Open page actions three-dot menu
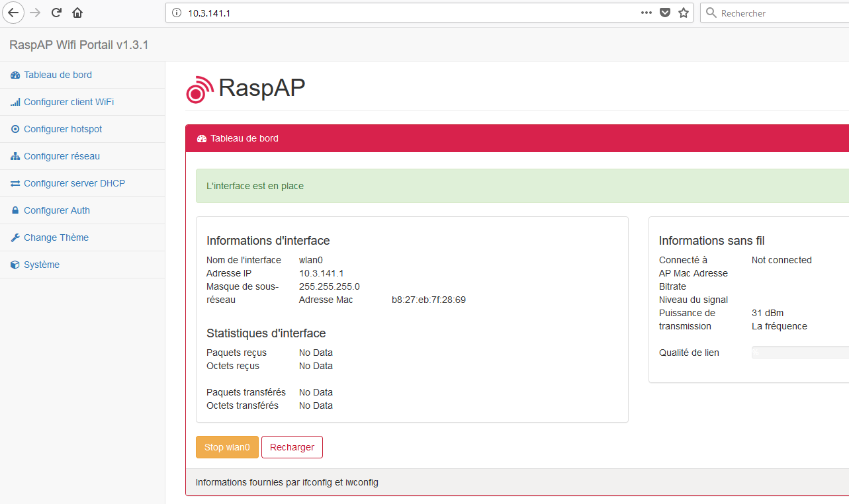Screen dimensions: 849x504 (x=647, y=13)
